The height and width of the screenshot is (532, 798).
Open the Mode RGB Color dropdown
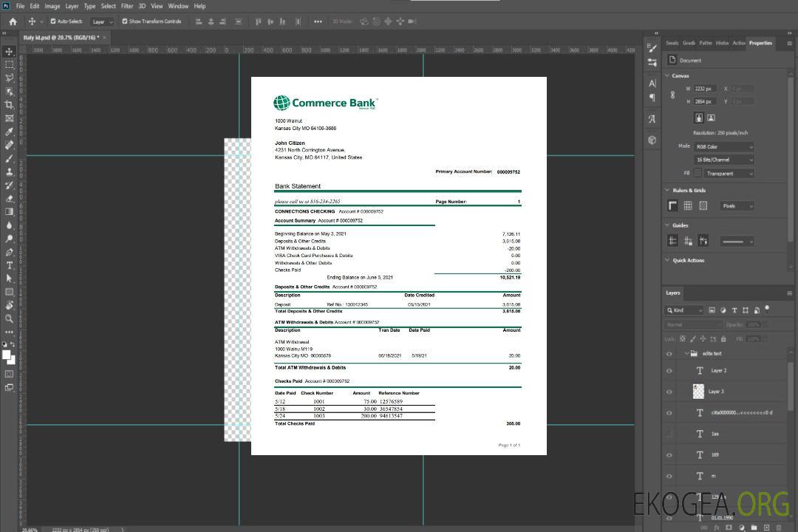click(x=723, y=146)
